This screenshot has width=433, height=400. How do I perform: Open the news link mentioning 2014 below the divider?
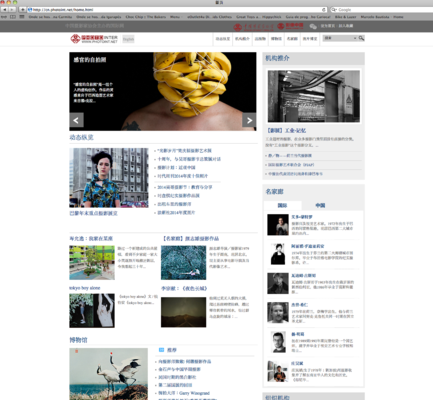point(185,187)
